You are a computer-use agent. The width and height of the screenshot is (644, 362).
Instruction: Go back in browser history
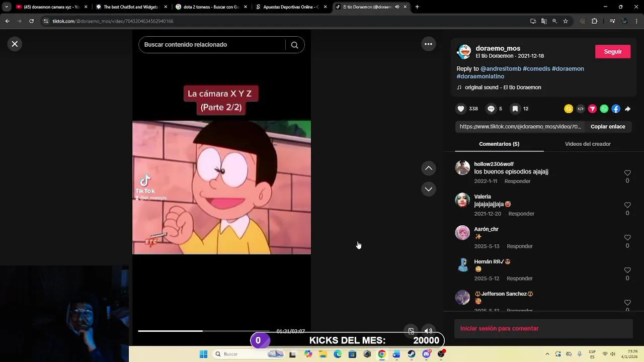[7, 21]
